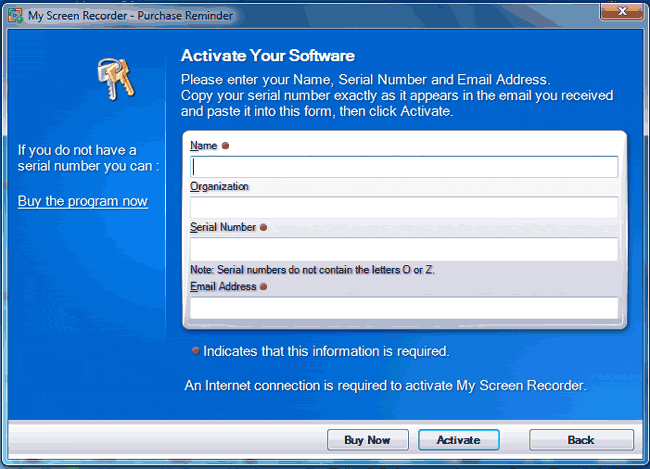
Task: Click the Organization field label
Action: click(x=219, y=187)
